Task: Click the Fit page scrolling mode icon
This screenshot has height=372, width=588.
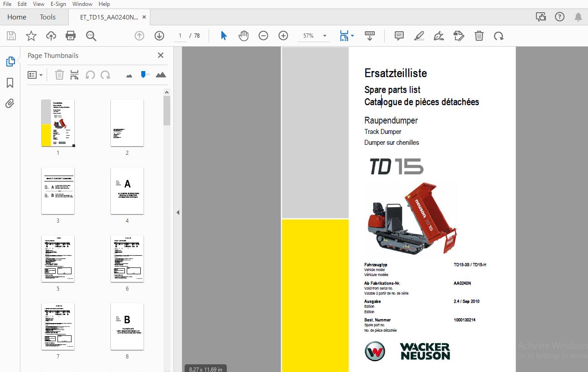Action: tap(344, 36)
